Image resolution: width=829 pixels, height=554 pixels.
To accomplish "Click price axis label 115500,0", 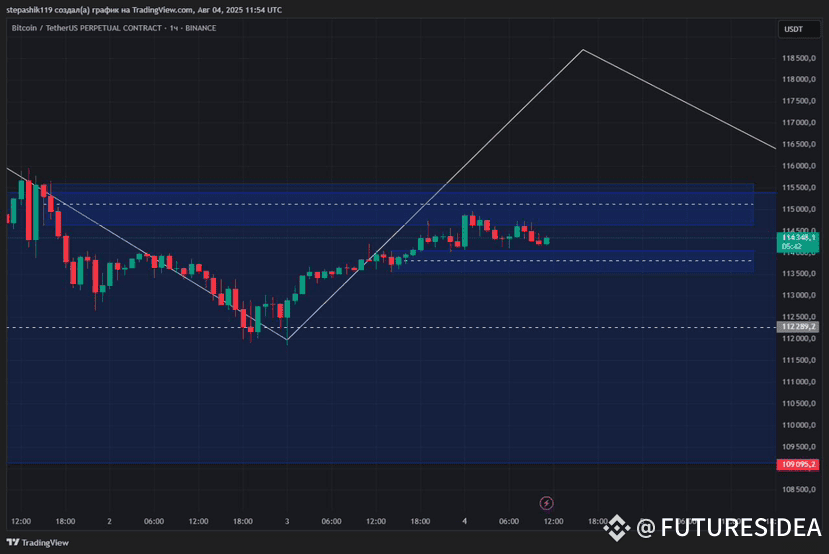I will [x=799, y=188].
